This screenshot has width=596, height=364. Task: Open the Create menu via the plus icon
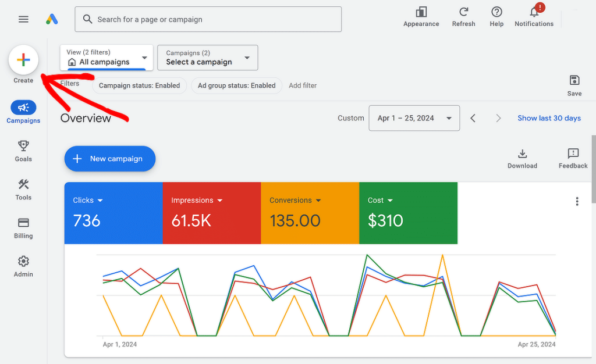point(23,59)
